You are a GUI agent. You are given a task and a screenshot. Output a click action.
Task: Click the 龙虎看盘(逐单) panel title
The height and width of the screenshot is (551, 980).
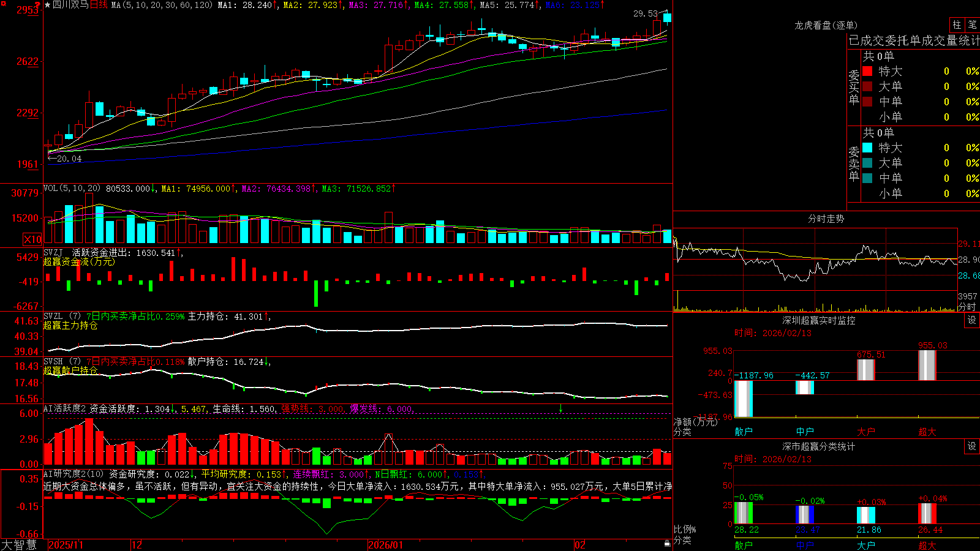[826, 25]
